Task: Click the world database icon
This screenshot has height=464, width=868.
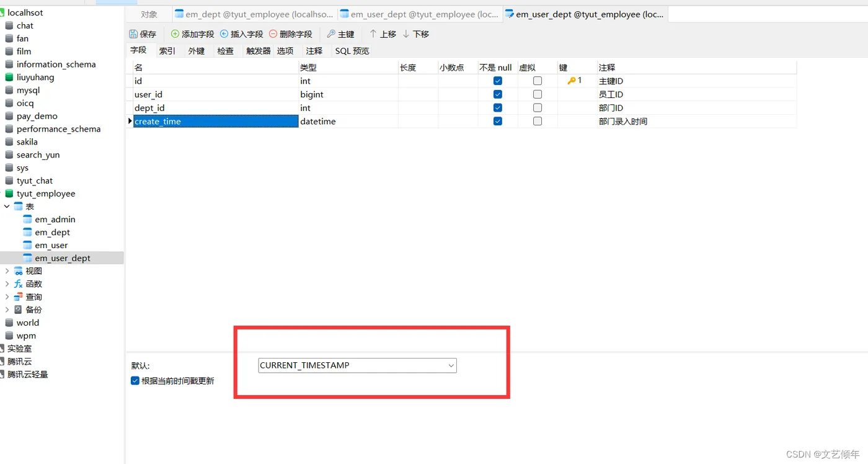Action: click(9, 323)
